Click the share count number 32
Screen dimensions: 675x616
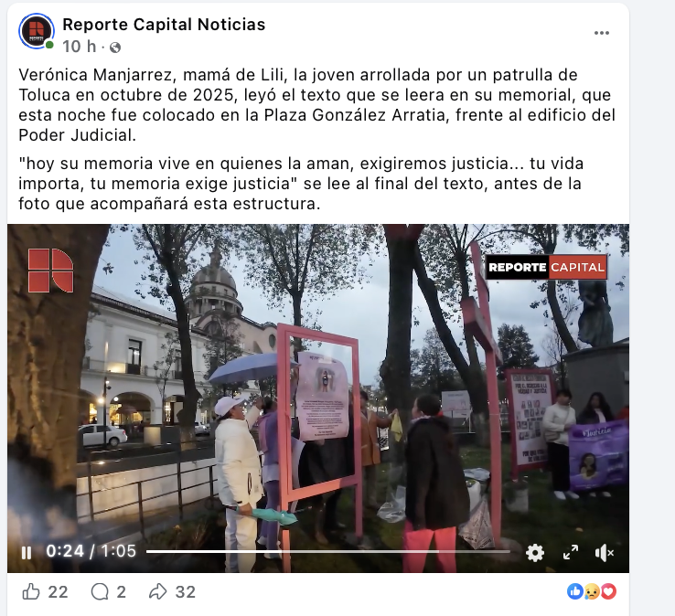(185, 592)
